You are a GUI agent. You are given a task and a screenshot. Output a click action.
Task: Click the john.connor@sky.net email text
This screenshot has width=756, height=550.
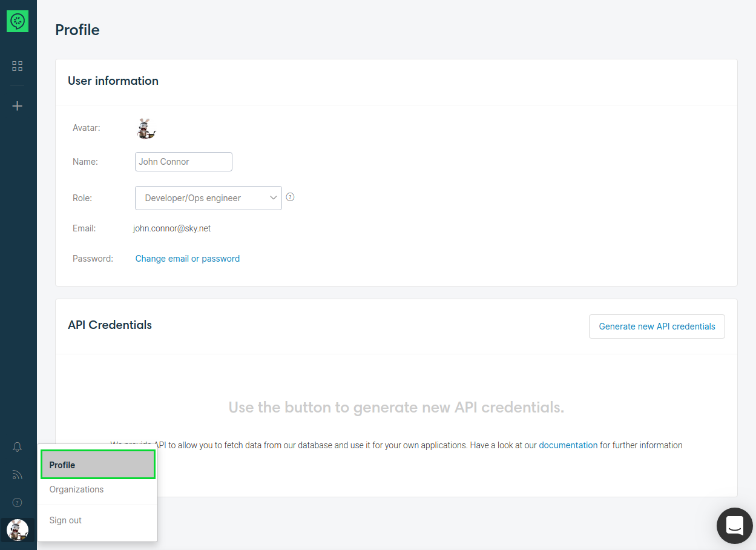pyautogui.click(x=172, y=228)
